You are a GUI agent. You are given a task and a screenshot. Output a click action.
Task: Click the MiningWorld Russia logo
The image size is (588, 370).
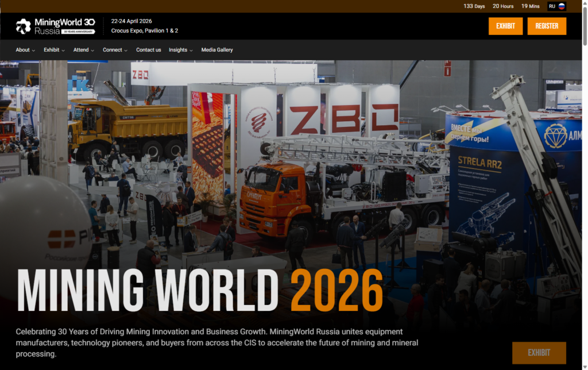point(55,26)
